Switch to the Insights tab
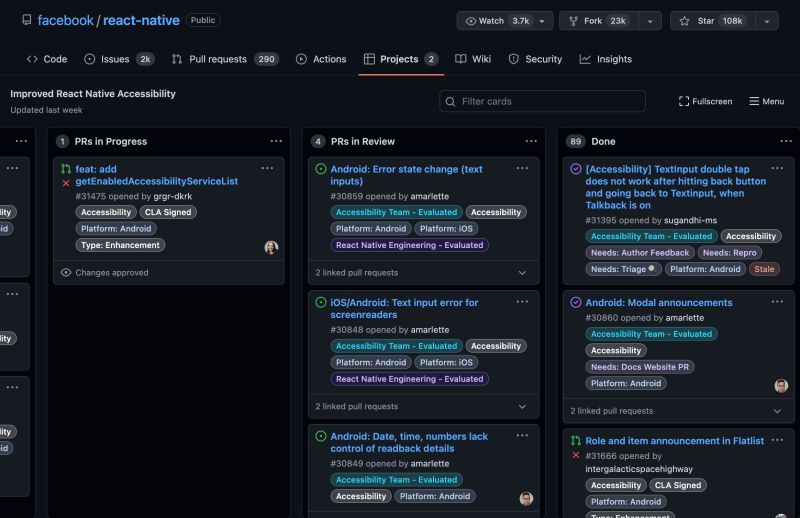800x518 pixels. click(606, 59)
